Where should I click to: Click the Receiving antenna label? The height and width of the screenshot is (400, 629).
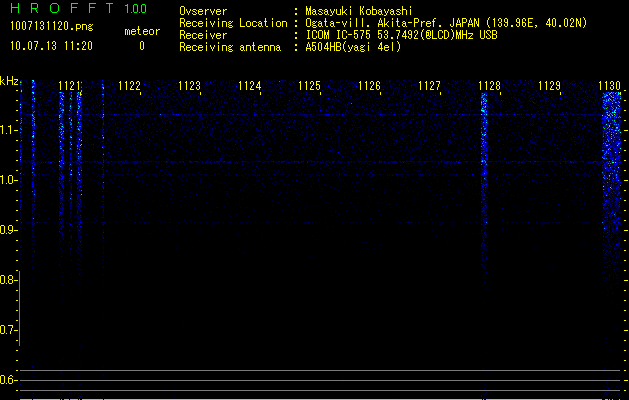coord(230,47)
